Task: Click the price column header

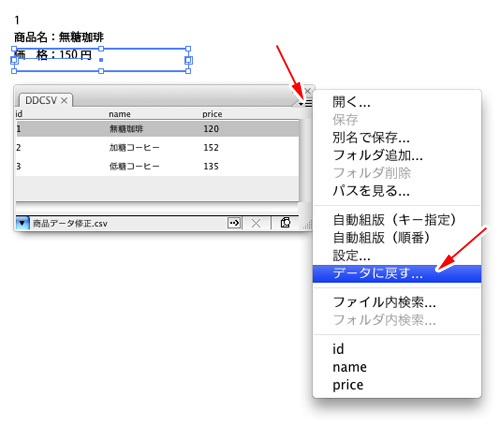Action: (212, 114)
